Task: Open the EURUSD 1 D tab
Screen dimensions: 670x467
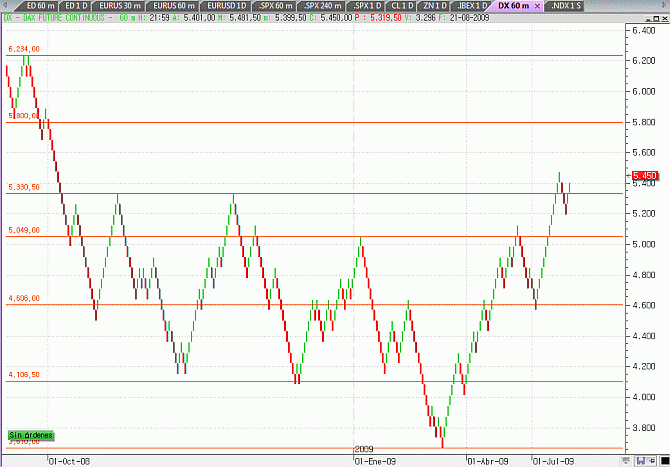Action: 226,6
